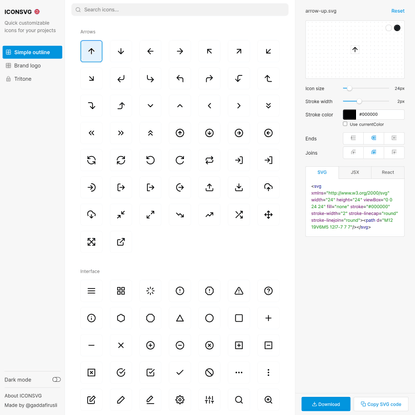415x415 pixels.
Task: Enable the Use currentColor checkbox
Action: coord(345,124)
